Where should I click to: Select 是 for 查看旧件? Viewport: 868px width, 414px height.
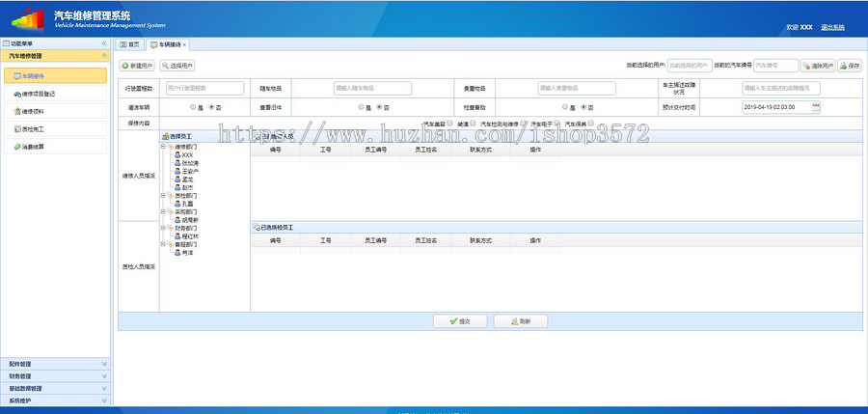click(x=361, y=107)
